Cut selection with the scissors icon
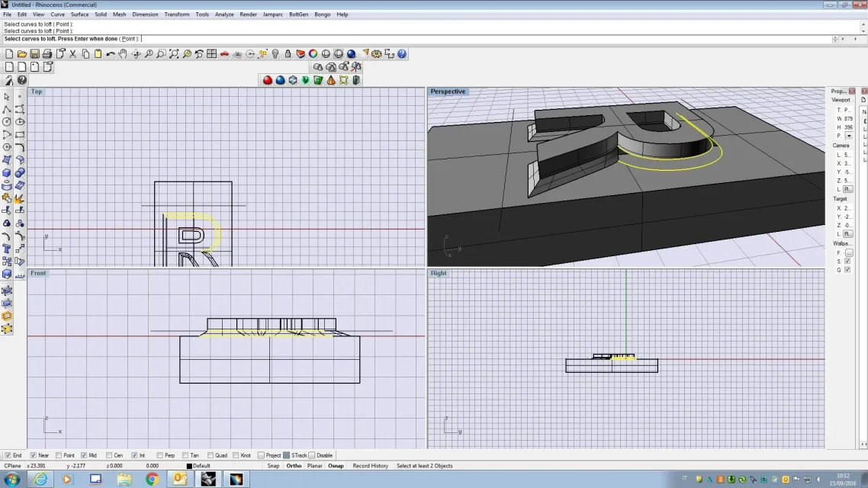This screenshot has height=488, width=868. (x=72, y=53)
